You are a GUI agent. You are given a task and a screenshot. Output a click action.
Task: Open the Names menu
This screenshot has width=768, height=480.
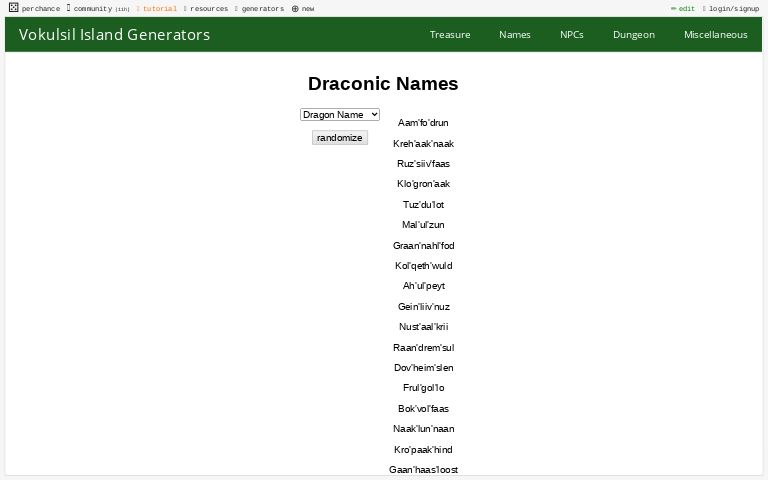(x=515, y=34)
